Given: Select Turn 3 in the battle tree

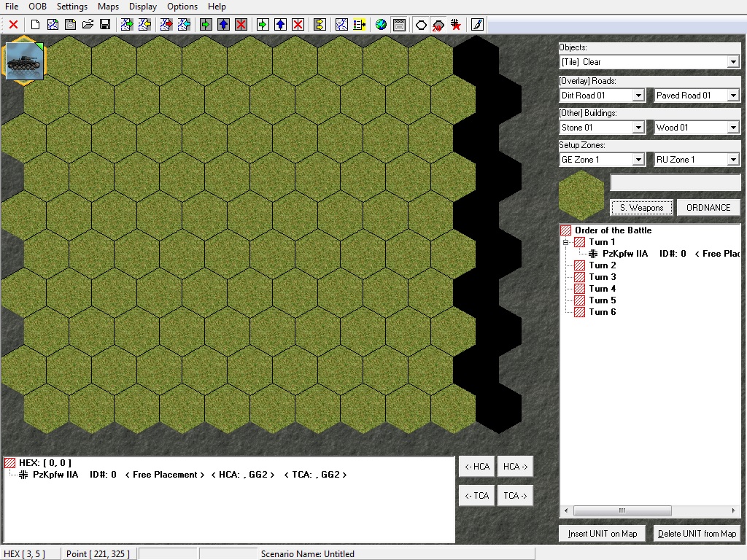Looking at the screenshot, I should 602,277.
